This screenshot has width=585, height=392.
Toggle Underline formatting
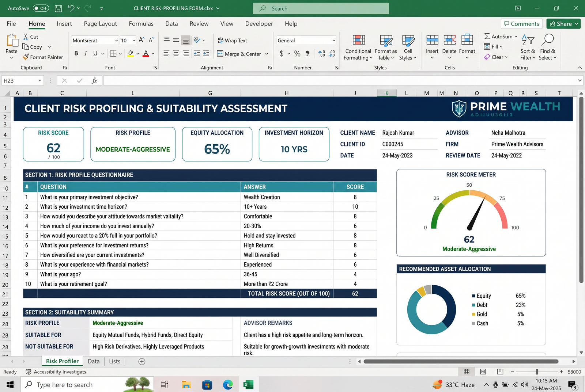click(x=95, y=53)
